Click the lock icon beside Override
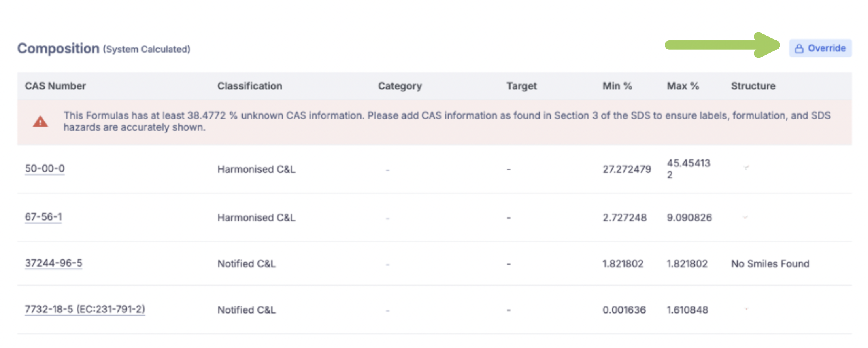The image size is (868, 348). tap(799, 49)
